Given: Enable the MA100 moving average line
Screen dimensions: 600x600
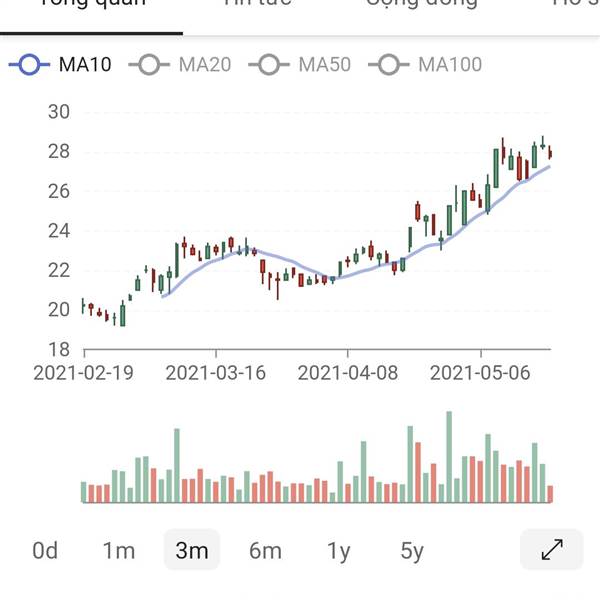Looking at the screenshot, I should tap(425, 64).
